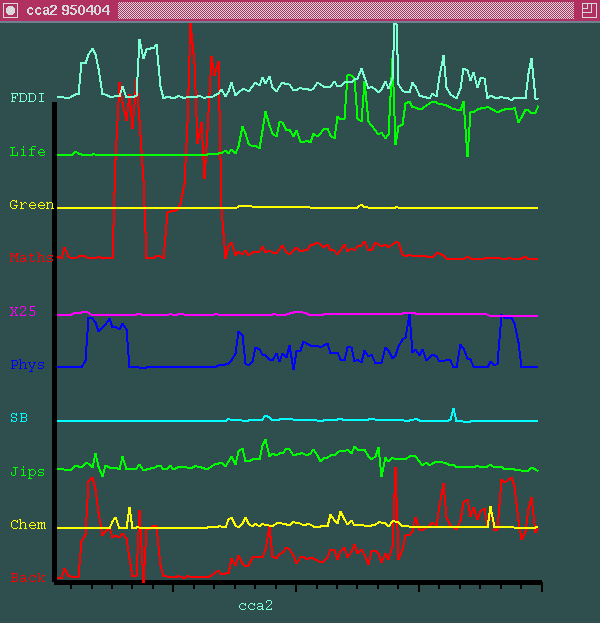Click the small spike on the SB line

(x=453, y=412)
